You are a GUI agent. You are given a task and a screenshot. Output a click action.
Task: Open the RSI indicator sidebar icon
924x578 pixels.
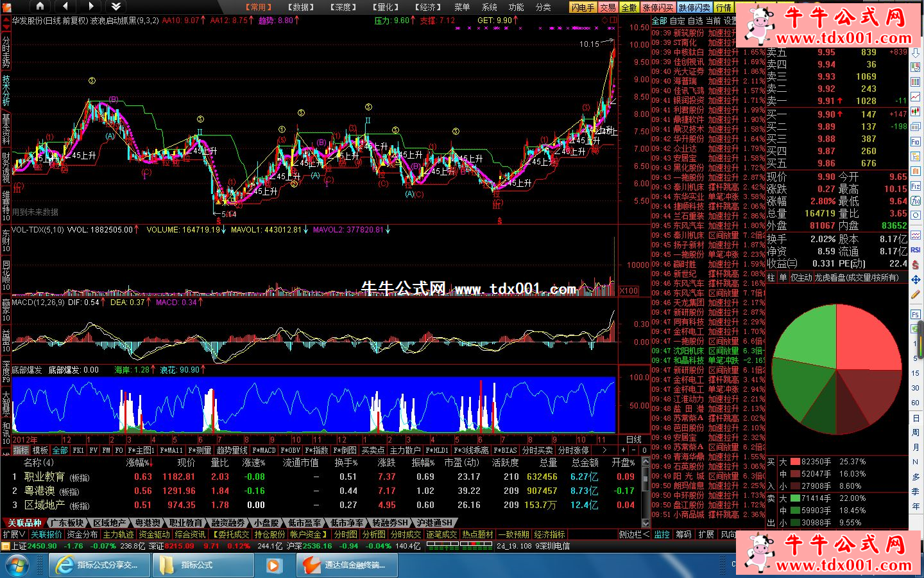pyautogui.click(x=916, y=250)
